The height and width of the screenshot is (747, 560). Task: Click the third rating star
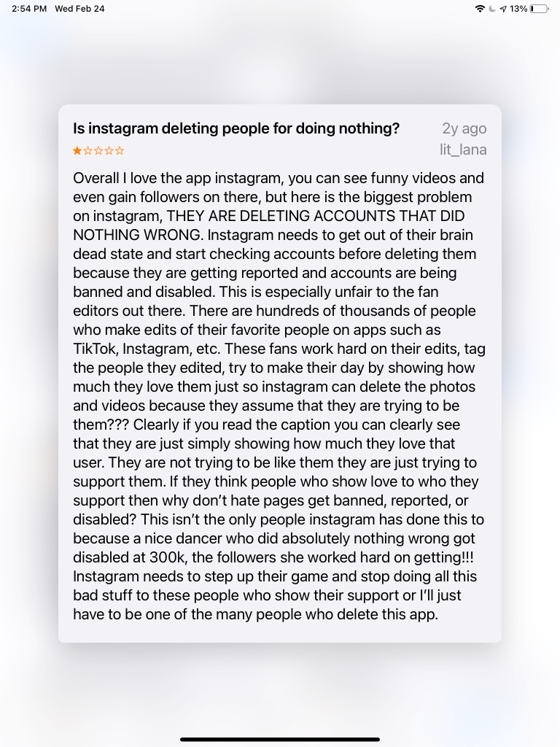[98, 151]
